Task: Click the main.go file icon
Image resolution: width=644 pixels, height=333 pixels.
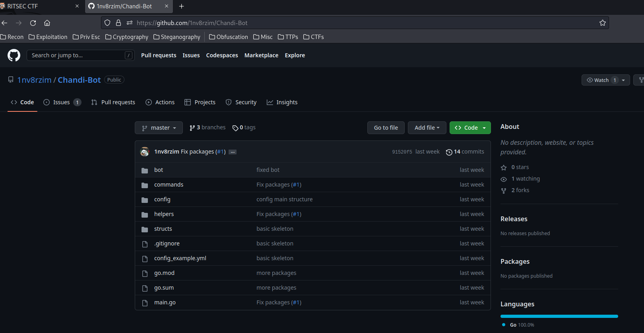Action: pyautogui.click(x=145, y=303)
